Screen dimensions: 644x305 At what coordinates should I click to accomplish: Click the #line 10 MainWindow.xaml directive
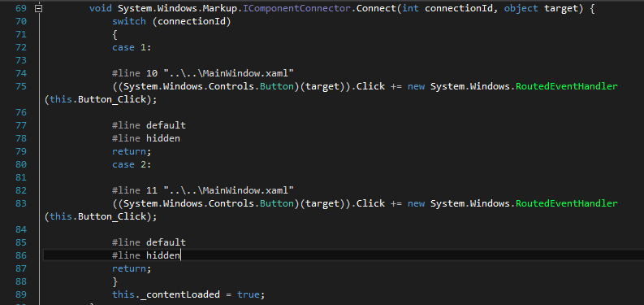click(203, 74)
